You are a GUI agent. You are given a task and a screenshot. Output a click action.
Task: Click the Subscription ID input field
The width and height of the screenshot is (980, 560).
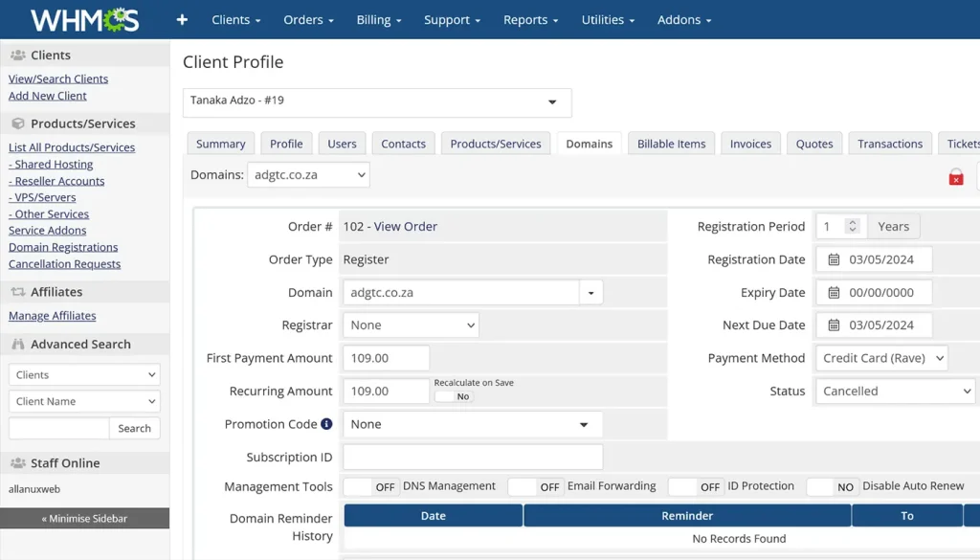pos(472,457)
